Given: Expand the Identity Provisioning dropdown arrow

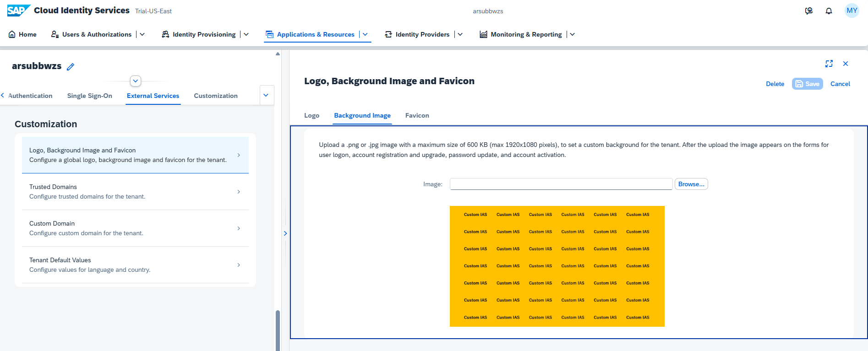Looking at the screenshot, I should click(x=246, y=34).
